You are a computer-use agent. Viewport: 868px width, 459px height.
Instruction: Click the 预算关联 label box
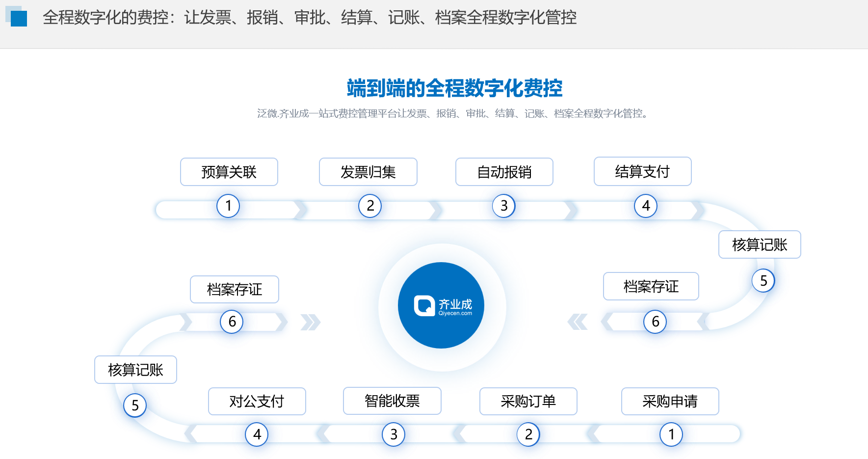229,172
